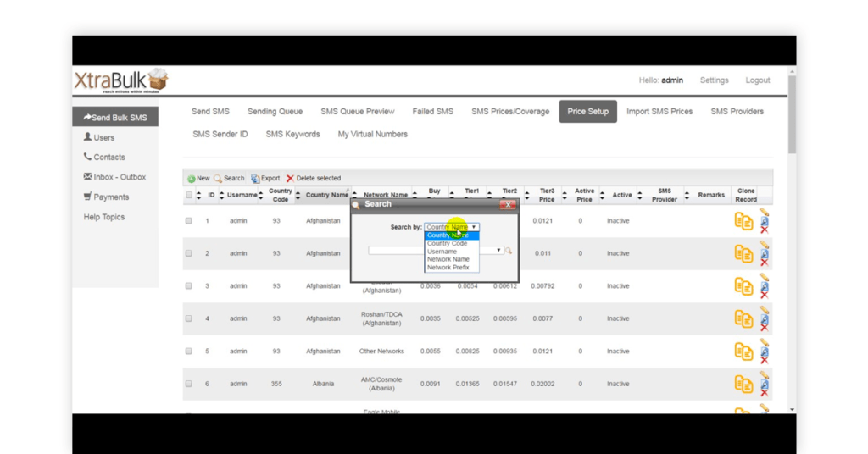The image size is (868, 454).
Task: Click the clone record icon for row 1
Action: click(743, 221)
